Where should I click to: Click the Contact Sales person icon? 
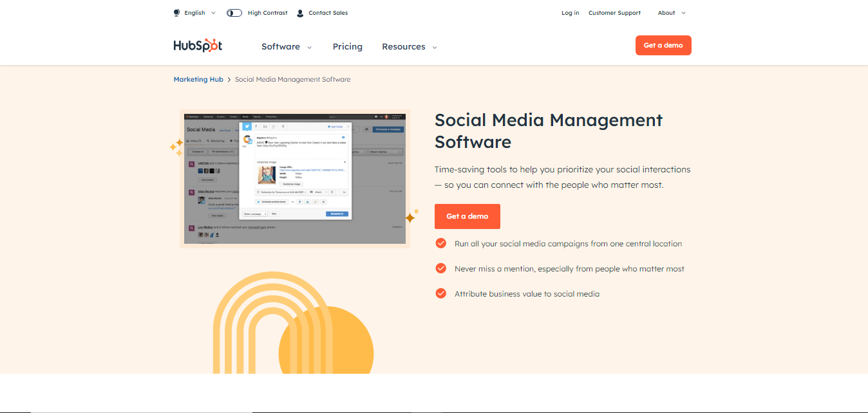point(300,13)
